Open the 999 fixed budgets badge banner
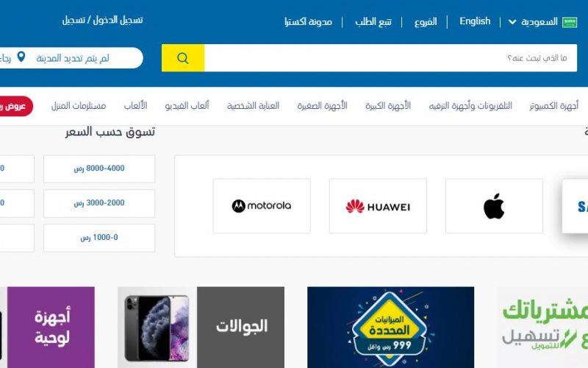Viewport: 588px width, 368px height. (x=390, y=328)
